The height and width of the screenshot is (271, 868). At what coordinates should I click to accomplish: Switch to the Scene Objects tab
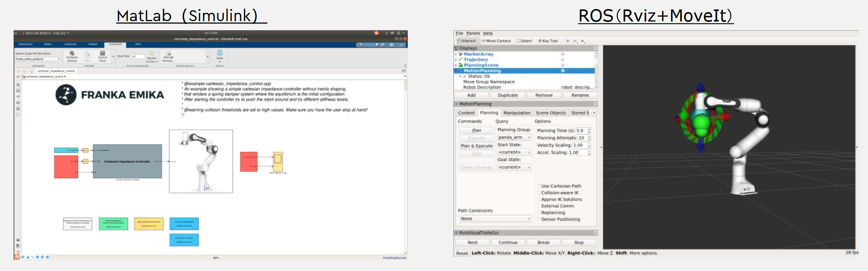[550, 113]
